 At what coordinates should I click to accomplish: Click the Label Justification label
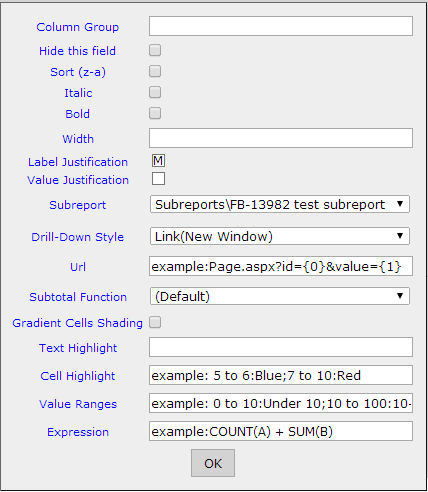78,162
